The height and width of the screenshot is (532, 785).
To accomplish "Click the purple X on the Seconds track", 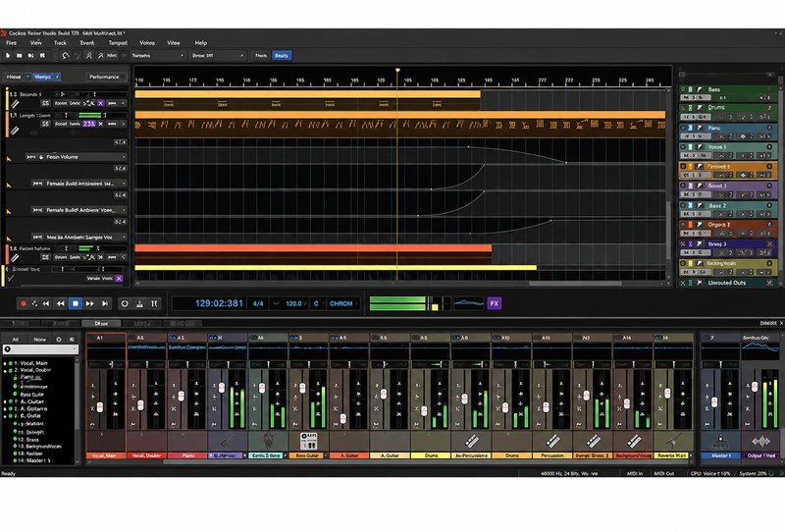I will pos(101,103).
